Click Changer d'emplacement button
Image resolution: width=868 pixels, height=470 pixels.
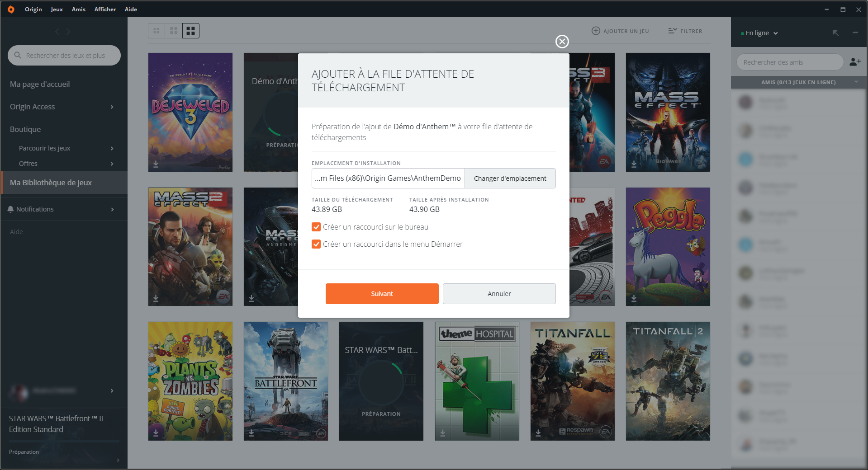pos(510,179)
